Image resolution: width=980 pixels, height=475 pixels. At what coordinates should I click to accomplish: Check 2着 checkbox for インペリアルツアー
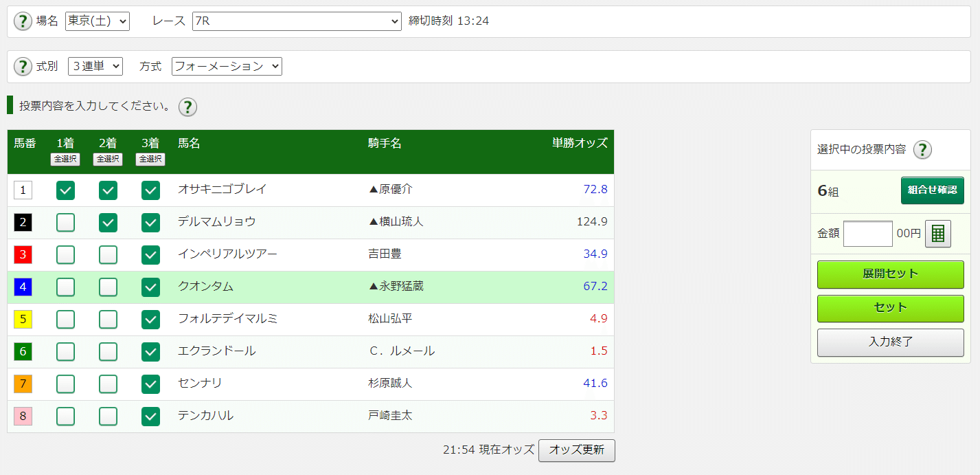coord(108,255)
